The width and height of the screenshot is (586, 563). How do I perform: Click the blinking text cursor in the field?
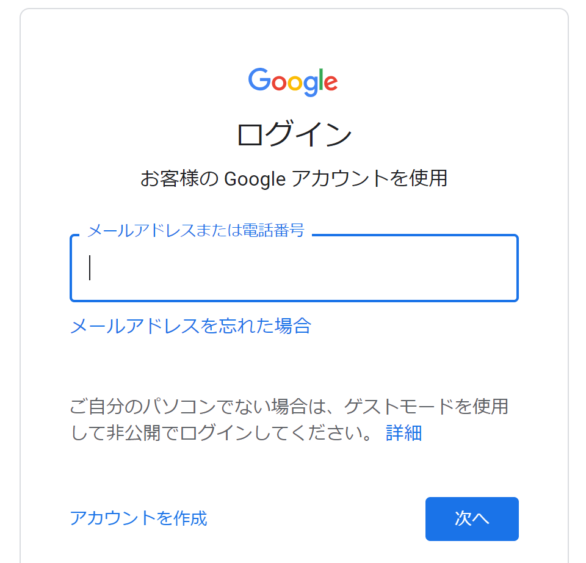click(x=90, y=267)
